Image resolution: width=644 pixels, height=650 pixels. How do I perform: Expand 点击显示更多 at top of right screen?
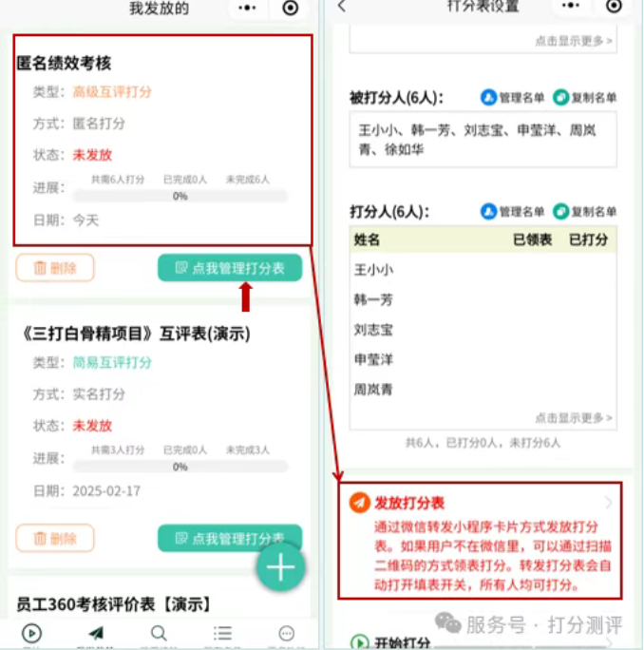pos(574,41)
